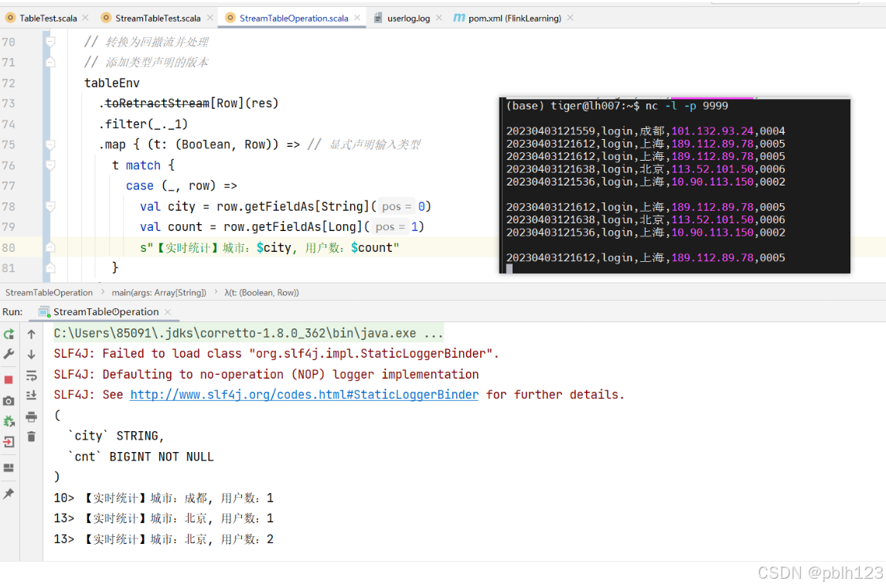This screenshot has width=886, height=588.
Task: Click line number 72 in the gutter
Action: [9, 83]
